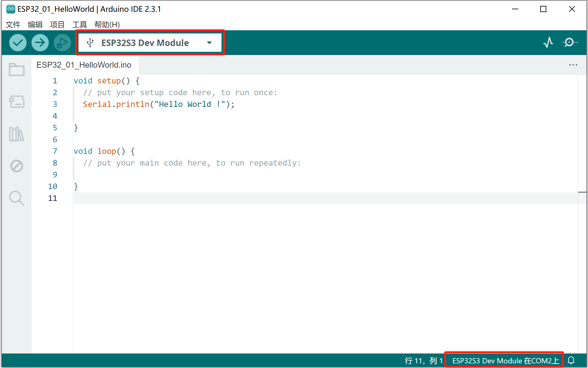The image size is (588, 368).
Task: Expand the board selector dropdown arrow
Action: coord(209,43)
